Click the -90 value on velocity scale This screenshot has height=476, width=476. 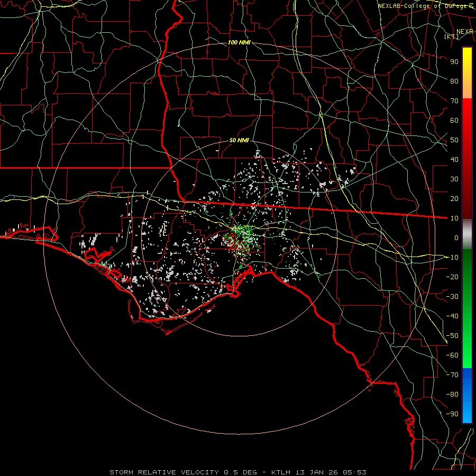[452, 414]
